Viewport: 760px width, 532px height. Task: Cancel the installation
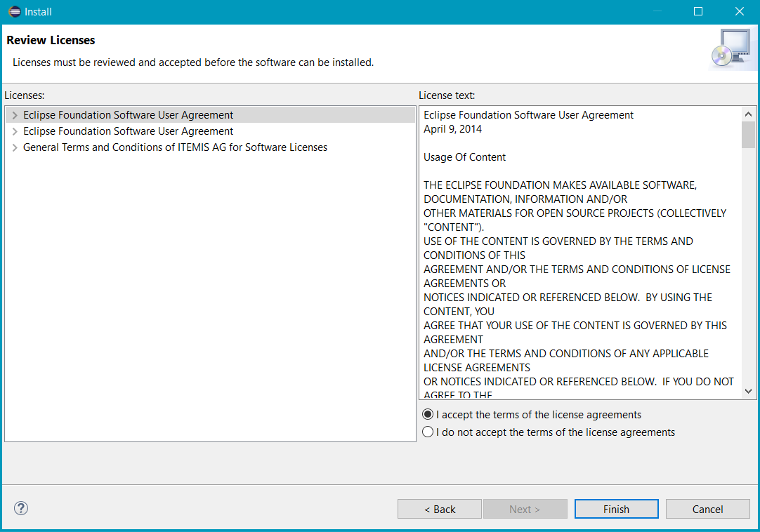point(707,510)
